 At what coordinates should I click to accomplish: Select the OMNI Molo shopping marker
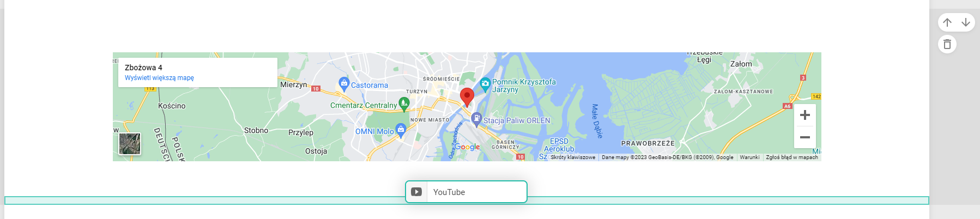click(x=401, y=130)
